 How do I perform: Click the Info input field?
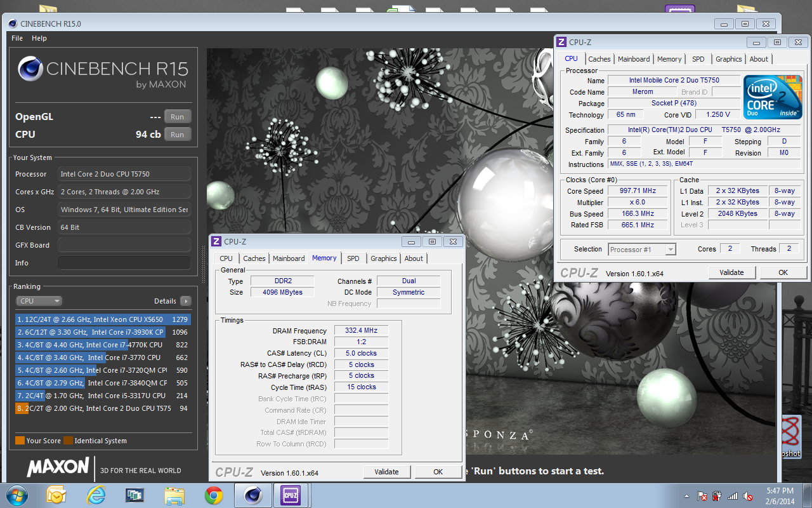(x=124, y=263)
